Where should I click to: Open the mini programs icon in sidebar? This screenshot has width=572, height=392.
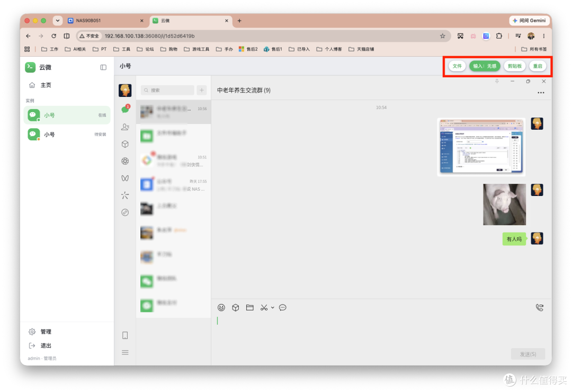click(125, 212)
